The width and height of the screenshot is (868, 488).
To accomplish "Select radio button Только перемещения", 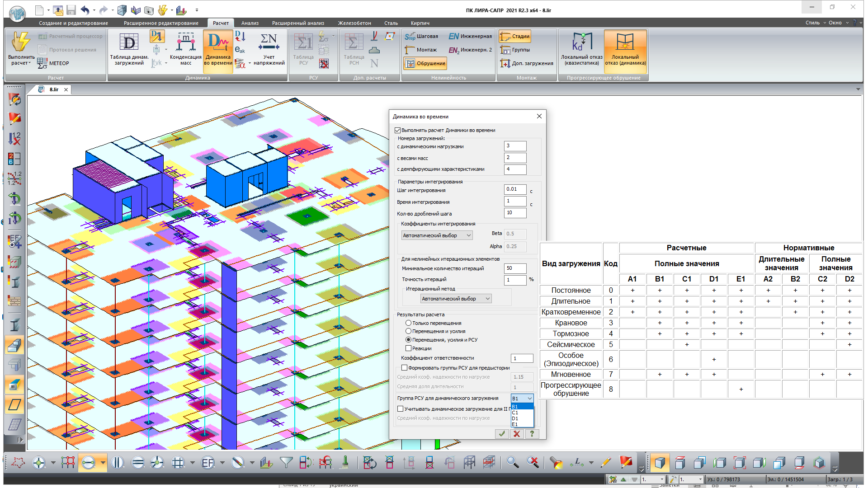I will 408,323.
